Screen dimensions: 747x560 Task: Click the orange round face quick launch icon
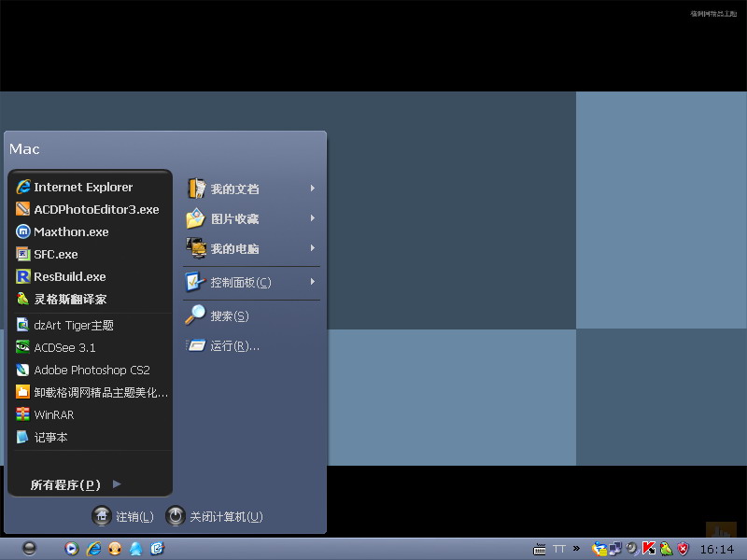coord(115,549)
